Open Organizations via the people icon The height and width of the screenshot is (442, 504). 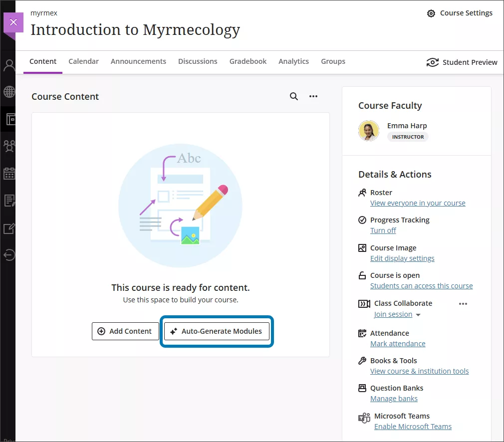point(8,146)
